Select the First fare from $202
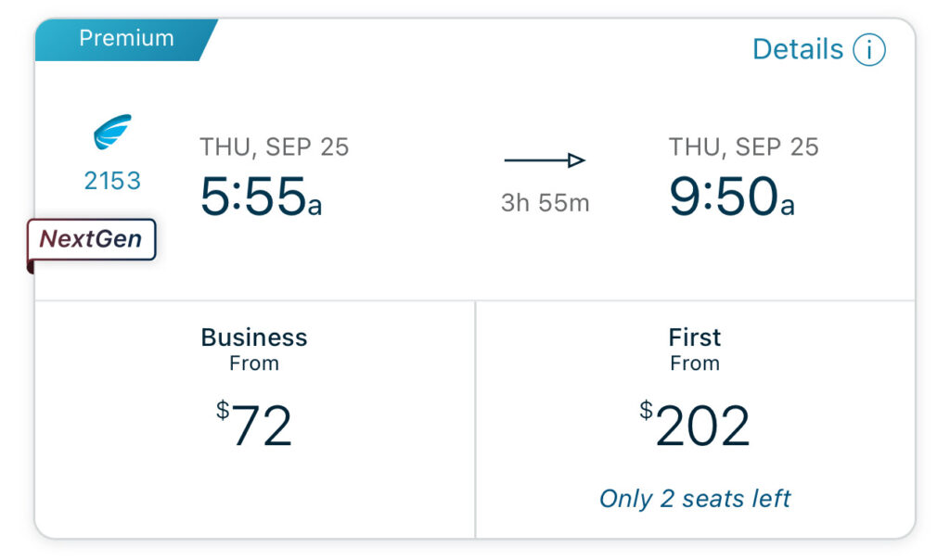950x560 pixels. 695,420
